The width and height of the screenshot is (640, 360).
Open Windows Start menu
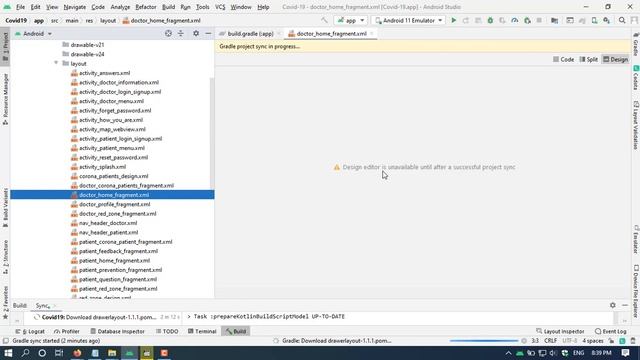pyautogui.click(x=8, y=353)
